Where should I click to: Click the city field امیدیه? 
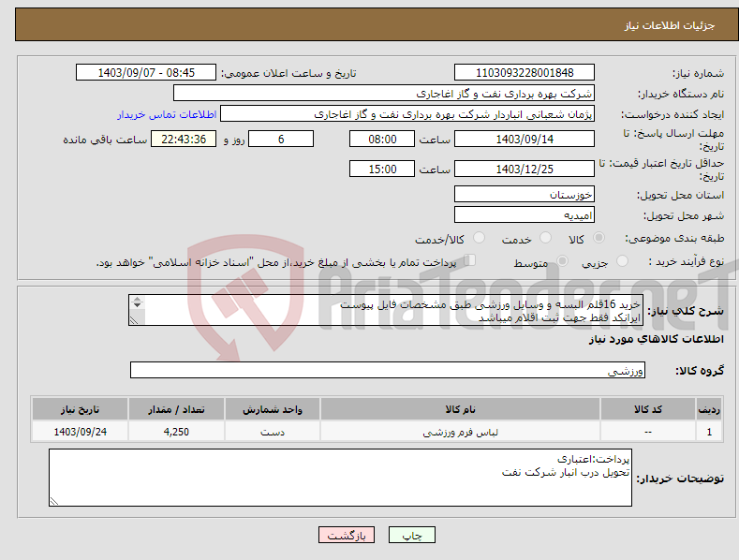(x=525, y=215)
